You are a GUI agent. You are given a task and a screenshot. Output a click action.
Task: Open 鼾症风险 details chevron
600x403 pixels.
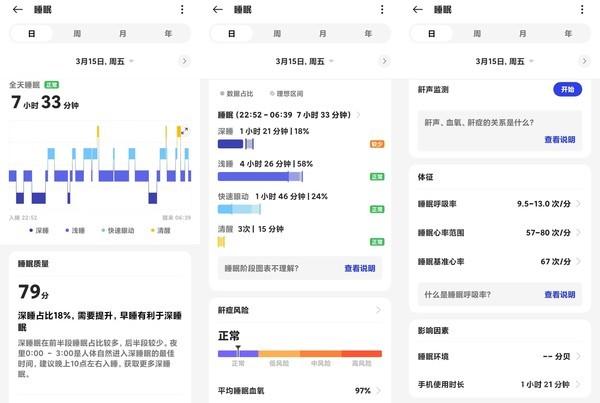378,310
